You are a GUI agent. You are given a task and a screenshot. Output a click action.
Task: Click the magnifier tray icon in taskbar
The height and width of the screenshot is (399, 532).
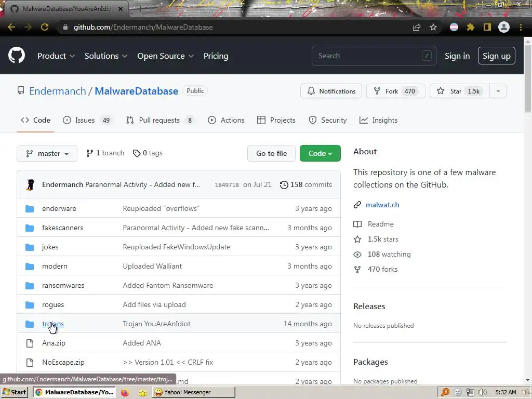click(x=445, y=392)
